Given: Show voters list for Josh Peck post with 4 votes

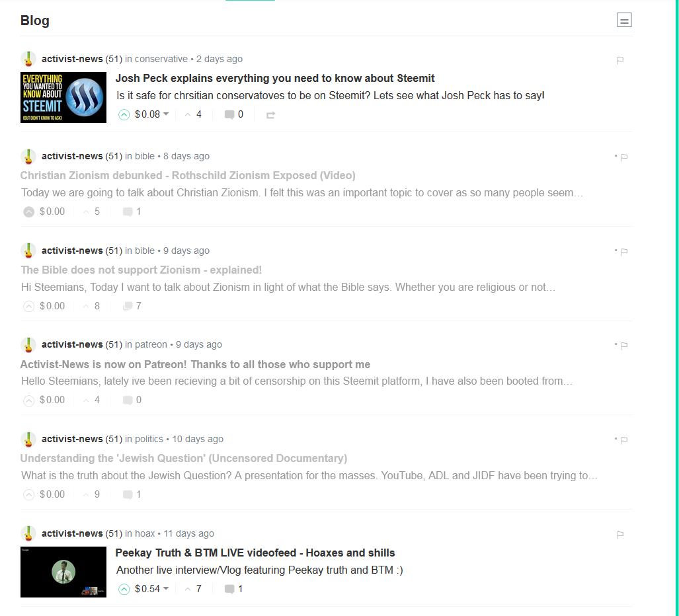Looking at the screenshot, I should point(193,114).
